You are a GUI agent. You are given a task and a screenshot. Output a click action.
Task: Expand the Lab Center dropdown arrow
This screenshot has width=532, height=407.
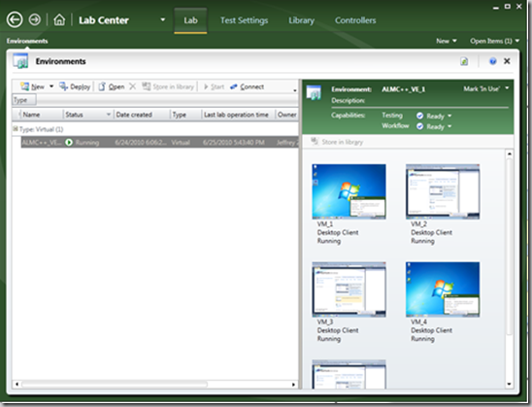click(163, 19)
